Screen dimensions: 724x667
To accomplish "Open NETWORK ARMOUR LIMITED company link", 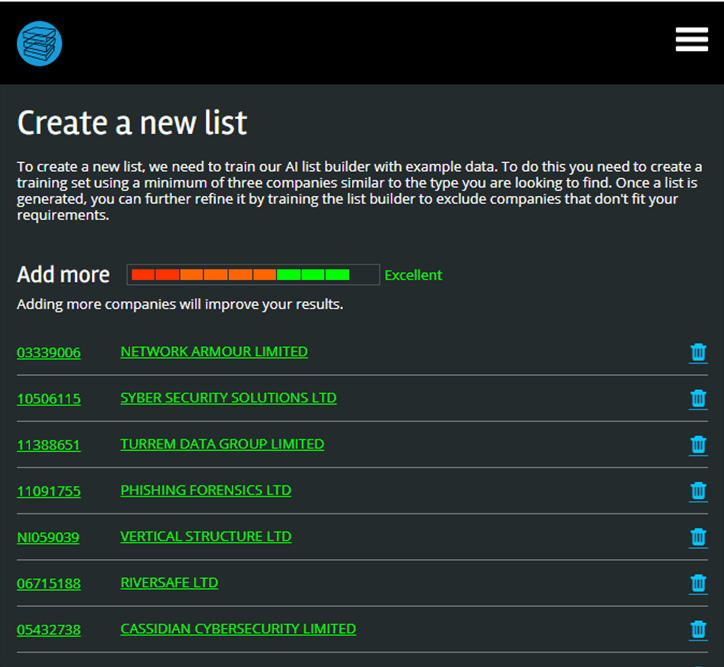I will tap(214, 352).
